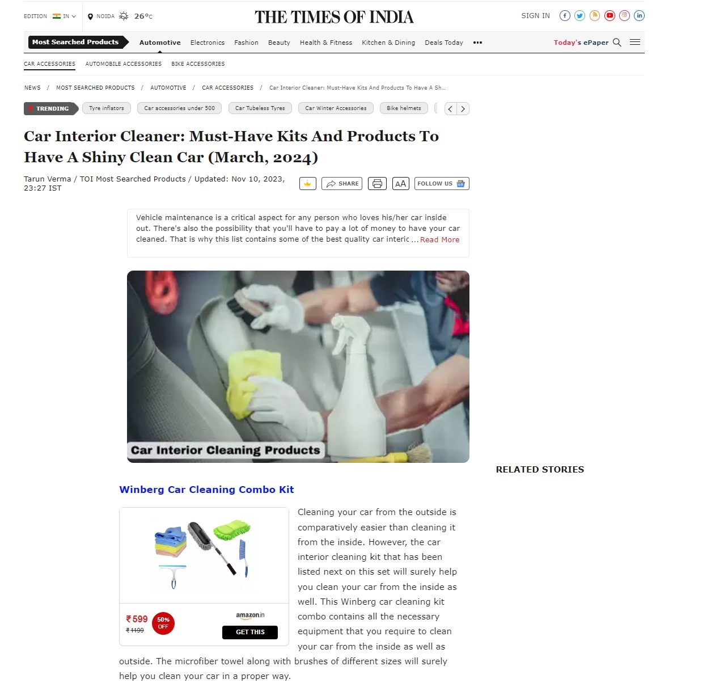Screen dimensions: 728x700
Task: Open the Winberg kit product thumbnail
Action: pos(204,556)
